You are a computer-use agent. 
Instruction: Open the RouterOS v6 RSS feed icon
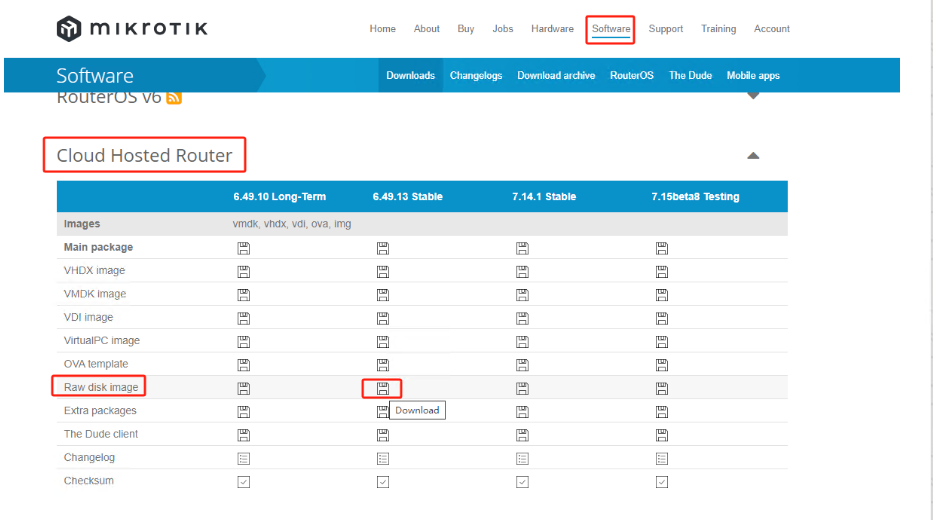pos(174,98)
